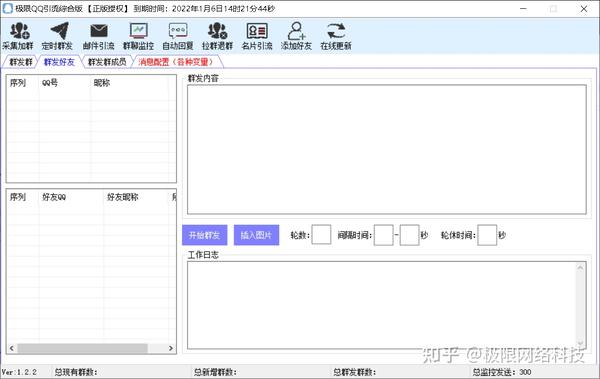The width and height of the screenshot is (600, 379).
Task: Open the 群聊监控 monitor tool
Action: (138, 36)
